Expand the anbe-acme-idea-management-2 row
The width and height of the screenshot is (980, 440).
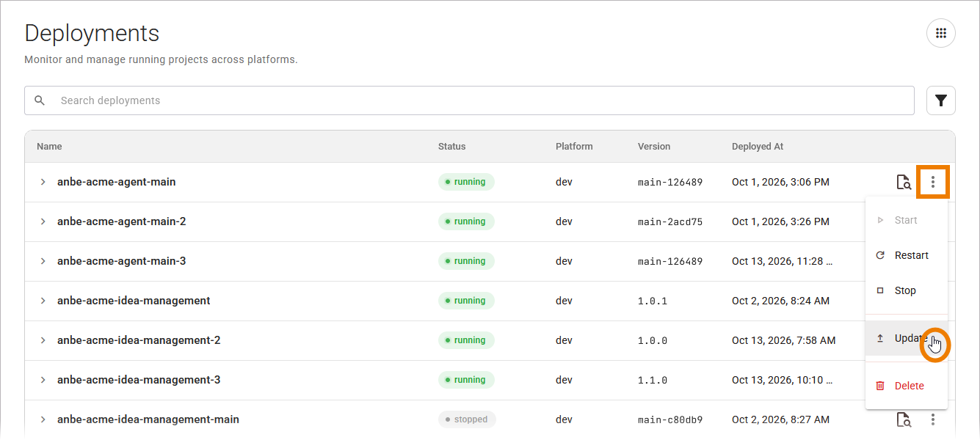click(x=43, y=340)
